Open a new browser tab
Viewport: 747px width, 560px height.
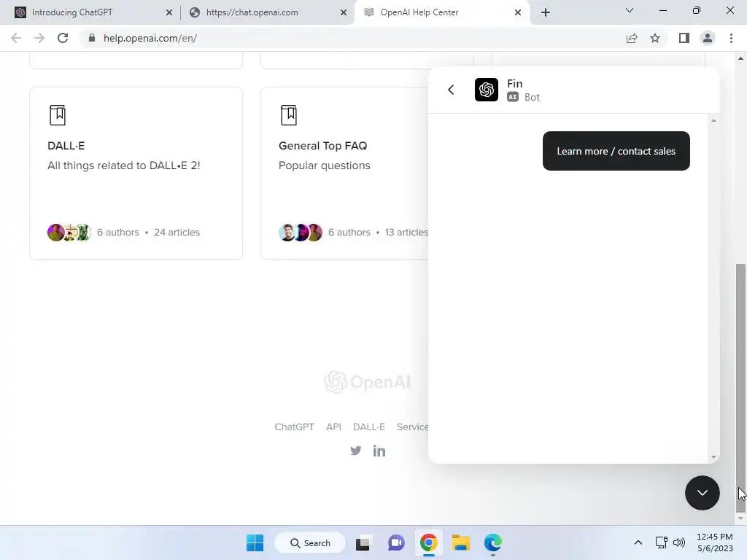[546, 12]
